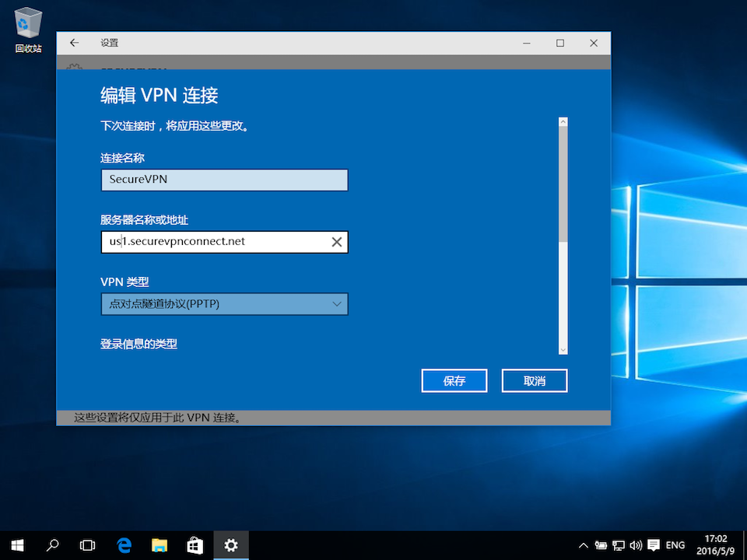
Task: Minimize the Settings window
Action: click(x=527, y=43)
